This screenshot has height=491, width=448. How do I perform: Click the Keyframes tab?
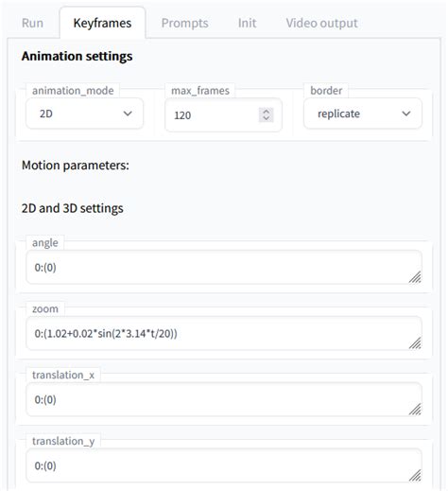coord(102,23)
